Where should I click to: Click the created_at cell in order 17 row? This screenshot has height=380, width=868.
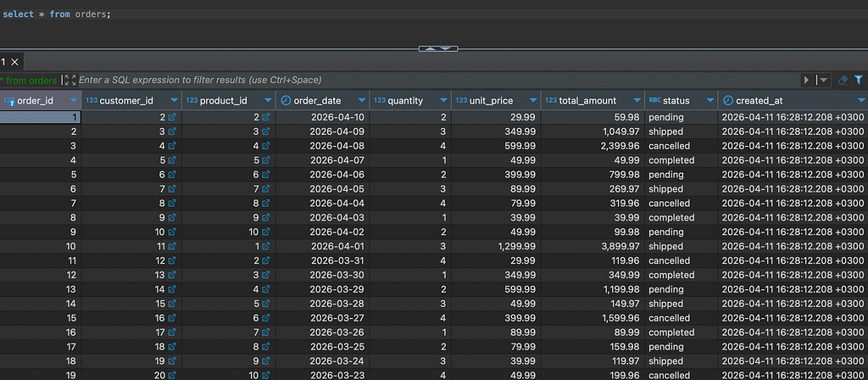tap(793, 347)
